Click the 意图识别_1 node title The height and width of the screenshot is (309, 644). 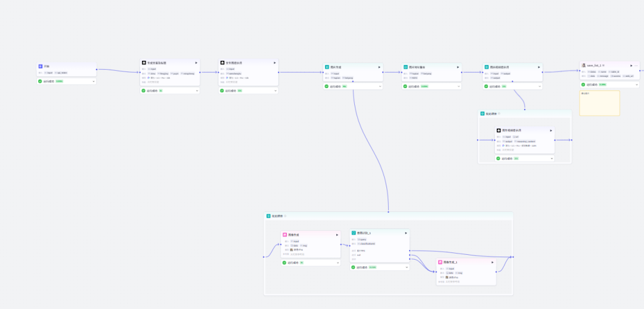(x=364, y=233)
